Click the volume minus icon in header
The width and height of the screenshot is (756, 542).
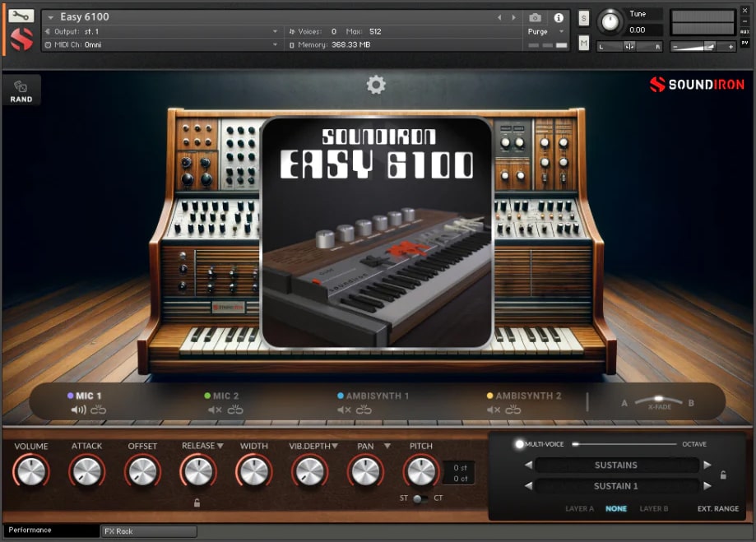tap(675, 47)
